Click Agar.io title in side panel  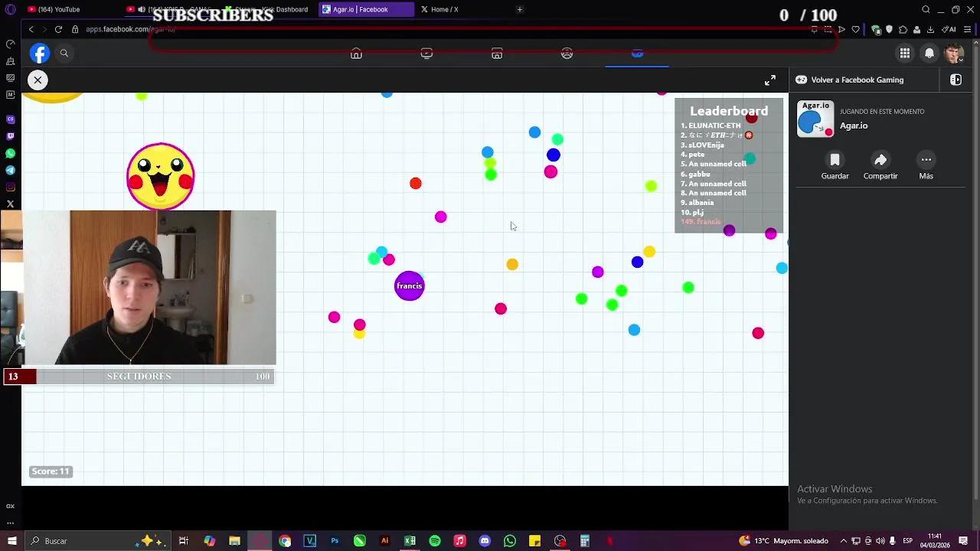[854, 126]
